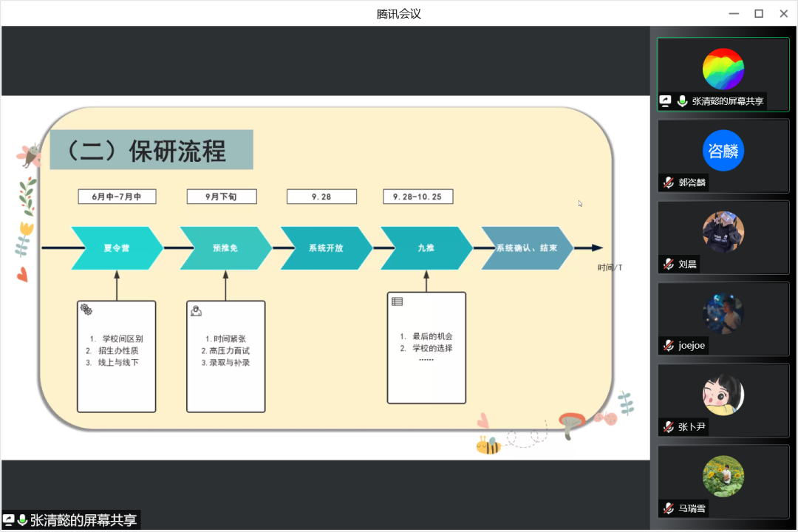The width and height of the screenshot is (798, 532).
Task: Click 张卜尹's muted microphone icon
Action: tap(669, 426)
